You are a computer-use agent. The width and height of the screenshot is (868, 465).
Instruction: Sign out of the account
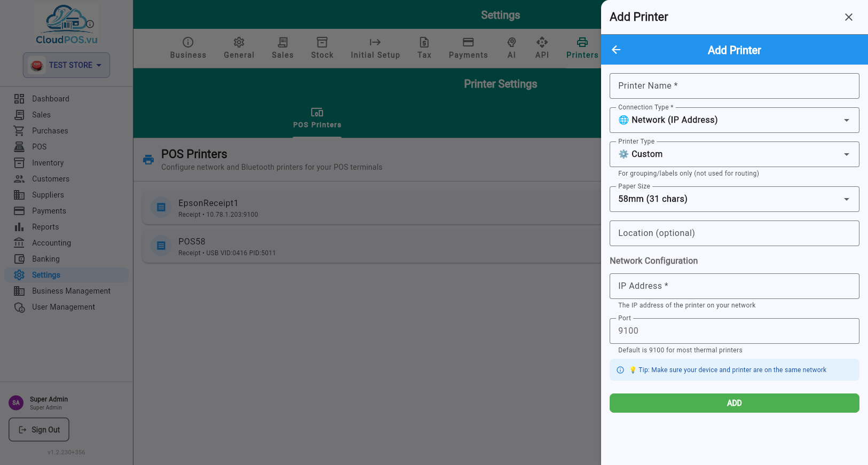(x=39, y=430)
